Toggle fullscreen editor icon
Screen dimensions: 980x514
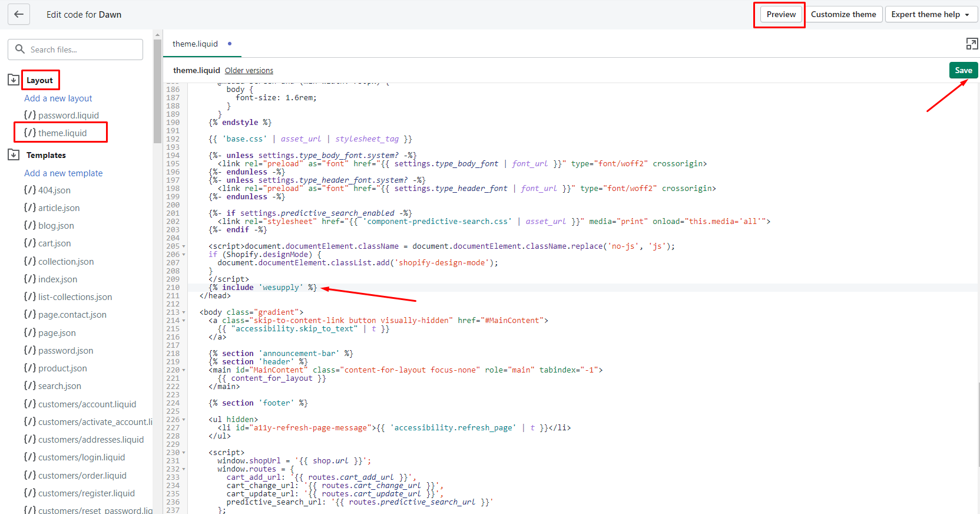tap(972, 44)
